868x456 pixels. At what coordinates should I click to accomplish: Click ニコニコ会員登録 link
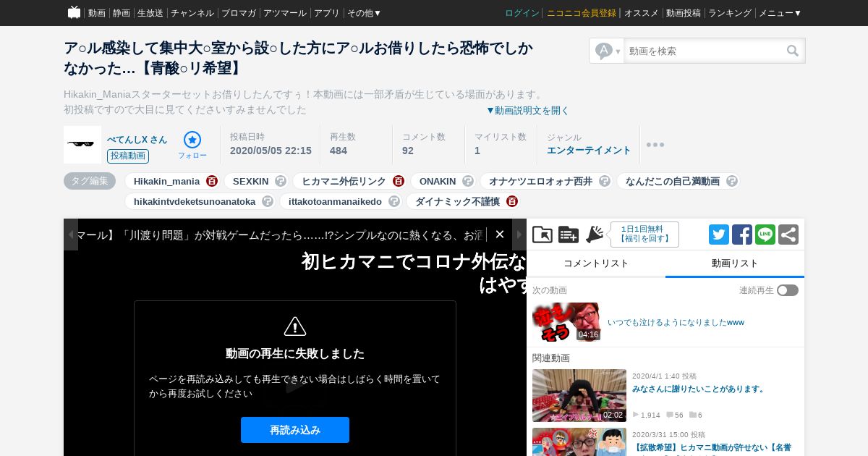582,13
